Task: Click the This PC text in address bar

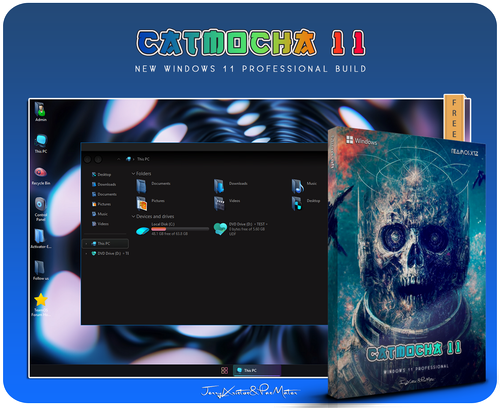Action: [x=143, y=159]
